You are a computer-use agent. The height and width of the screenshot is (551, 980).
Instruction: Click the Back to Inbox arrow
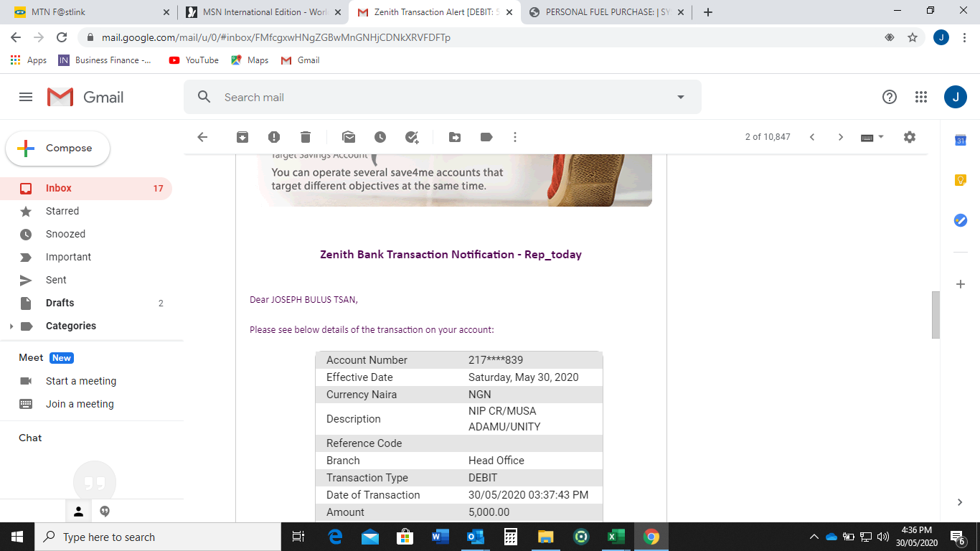click(202, 137)
